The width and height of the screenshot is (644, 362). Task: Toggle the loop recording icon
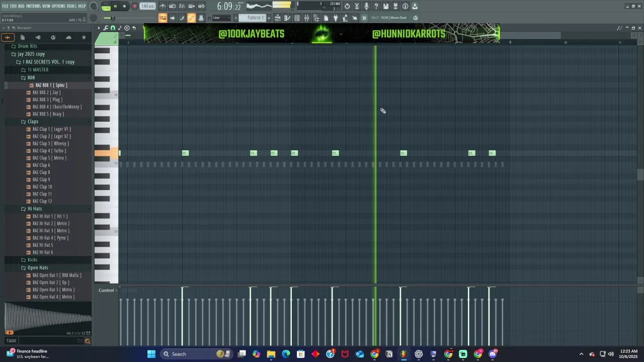pyautogui.click(x=201, y=6)
